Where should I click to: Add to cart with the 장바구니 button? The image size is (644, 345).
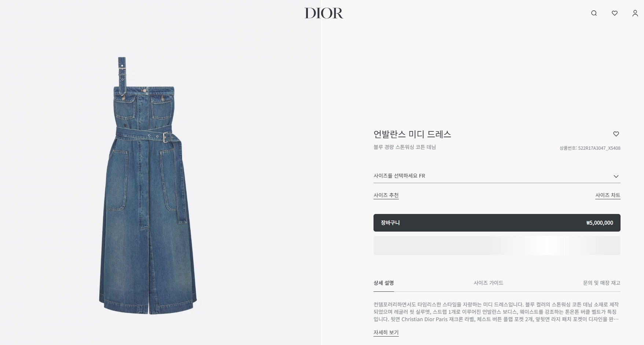tap(497, 223)
